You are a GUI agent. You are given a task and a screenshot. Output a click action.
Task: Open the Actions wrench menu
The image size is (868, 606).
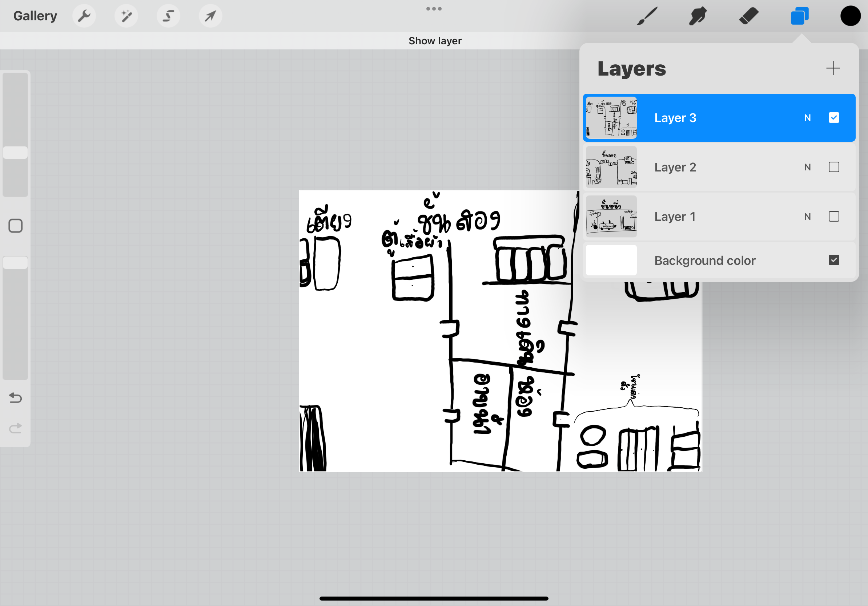[84, 16]
